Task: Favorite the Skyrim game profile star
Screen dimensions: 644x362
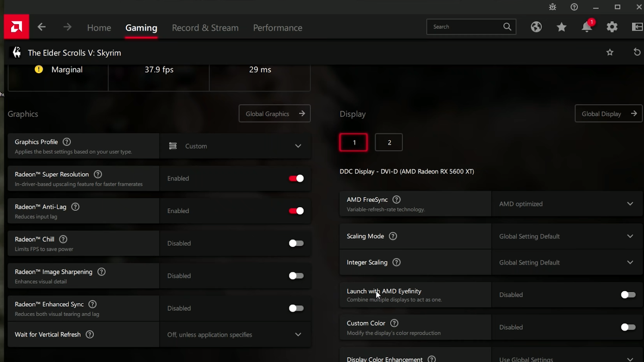Action: [x=610, y=52]
